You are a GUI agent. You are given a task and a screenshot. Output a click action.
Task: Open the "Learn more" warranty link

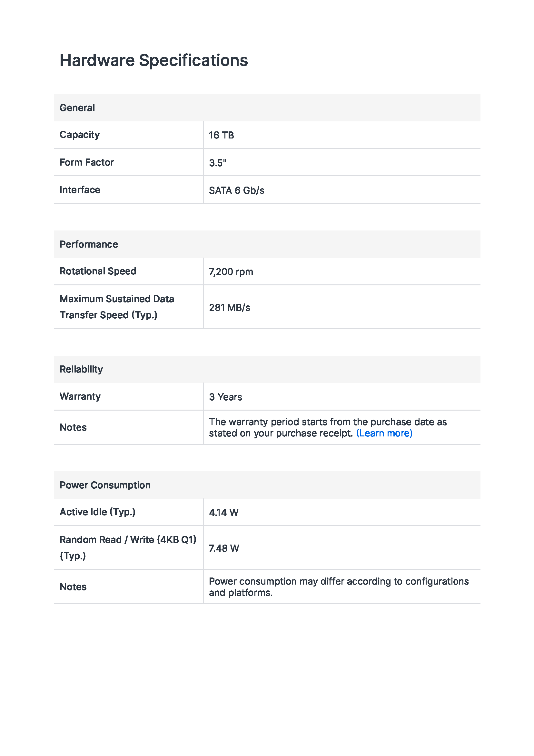click(x=384, y=433)
